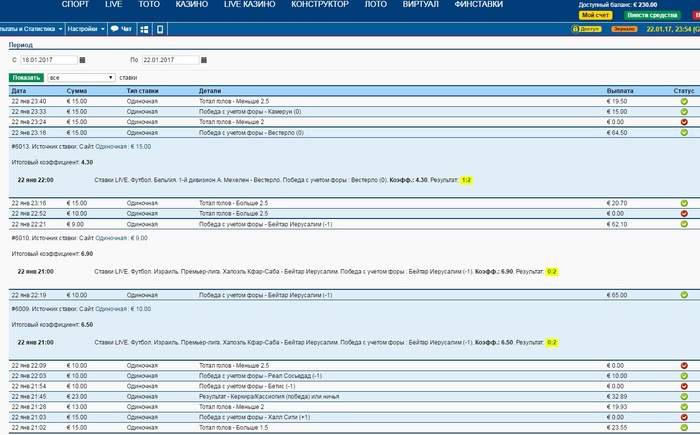This screenshot has width=700, height=435.
Task: Click highlighted result 0:2 in bet #6009
Action: click(552, 343)
